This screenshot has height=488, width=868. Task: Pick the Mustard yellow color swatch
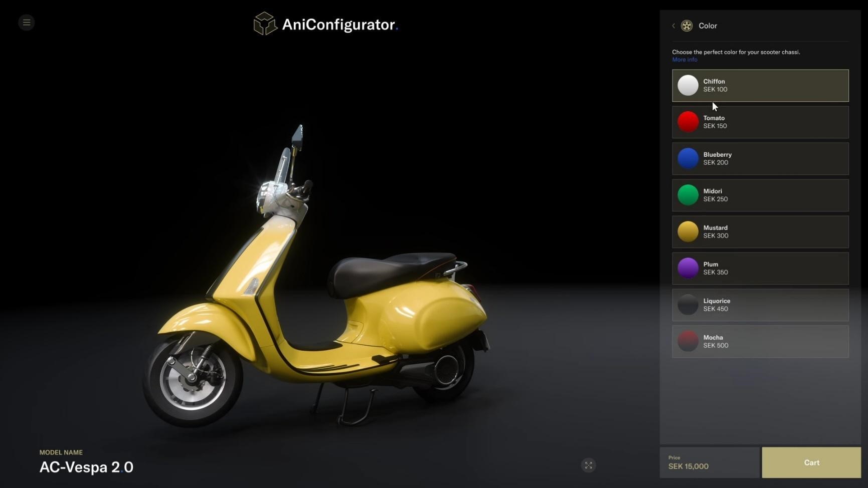coord(688,231)
